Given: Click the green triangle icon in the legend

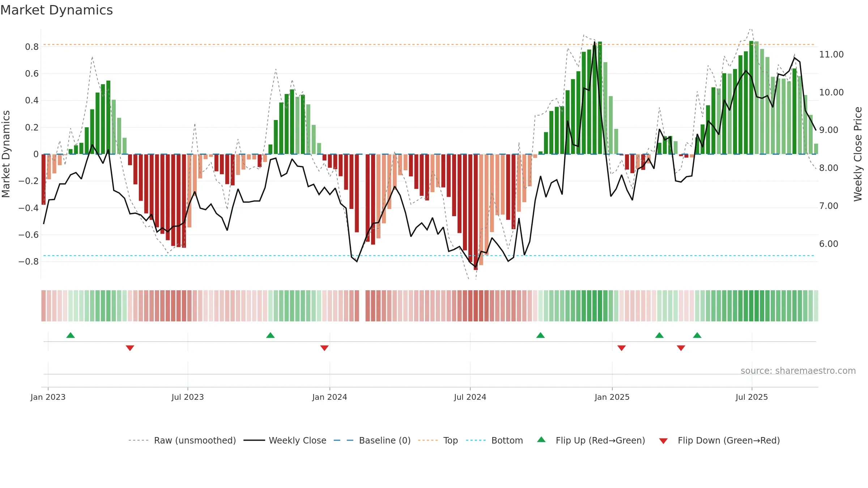Looking at the screenshot, I should (x=541, y=440).
